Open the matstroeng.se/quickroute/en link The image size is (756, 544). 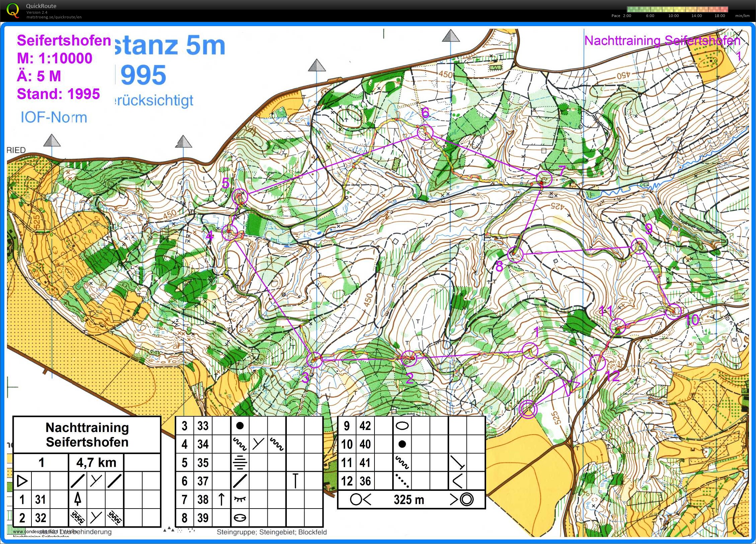pos(54,17)
